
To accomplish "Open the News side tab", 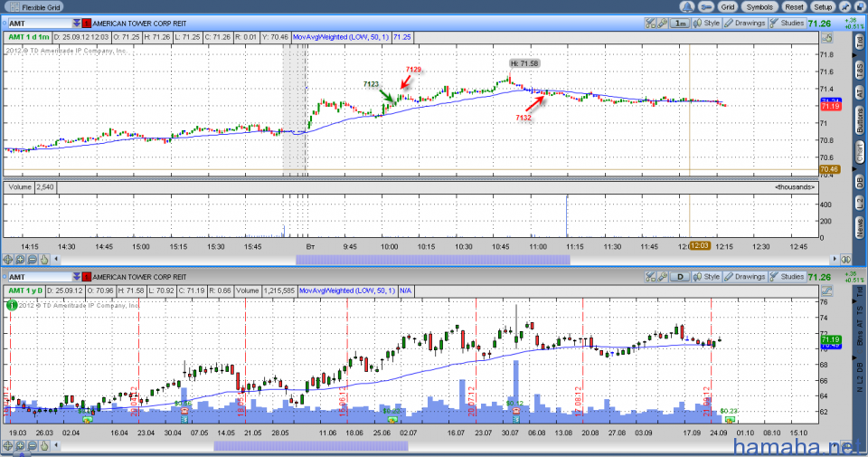I will coord(860,227).
